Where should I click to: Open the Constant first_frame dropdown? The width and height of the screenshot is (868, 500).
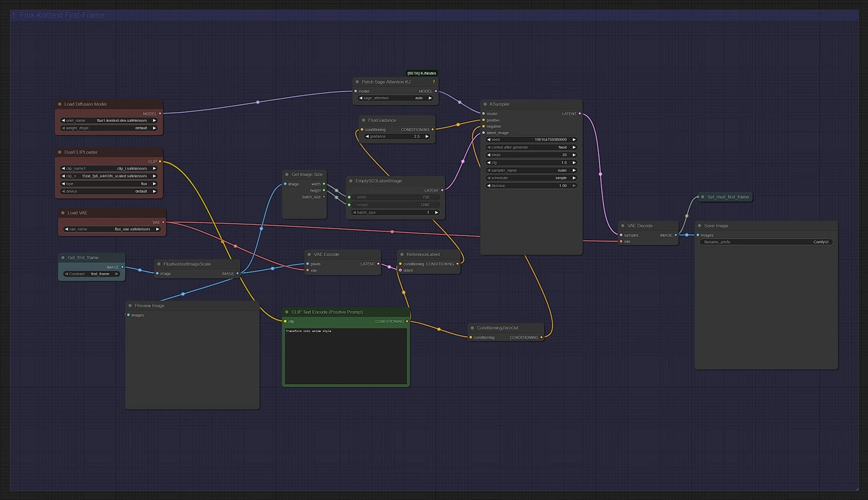pyautogui.click(x=92, y=274)
